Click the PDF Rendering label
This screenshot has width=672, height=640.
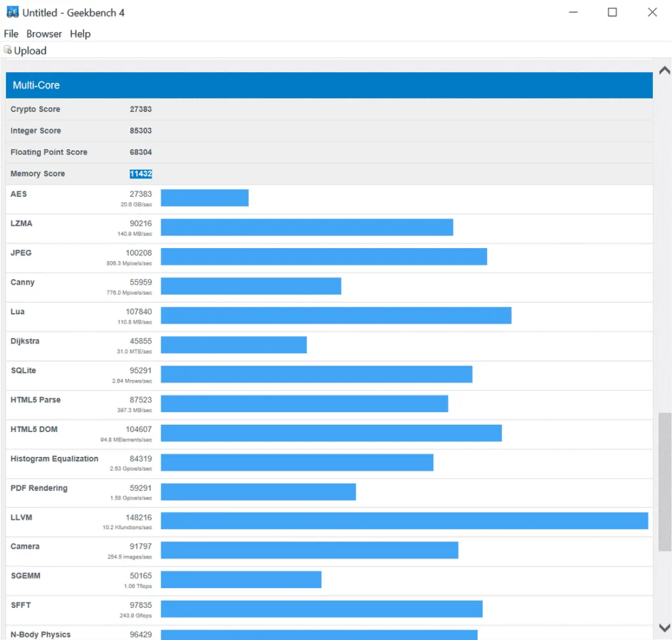[39, 488]
